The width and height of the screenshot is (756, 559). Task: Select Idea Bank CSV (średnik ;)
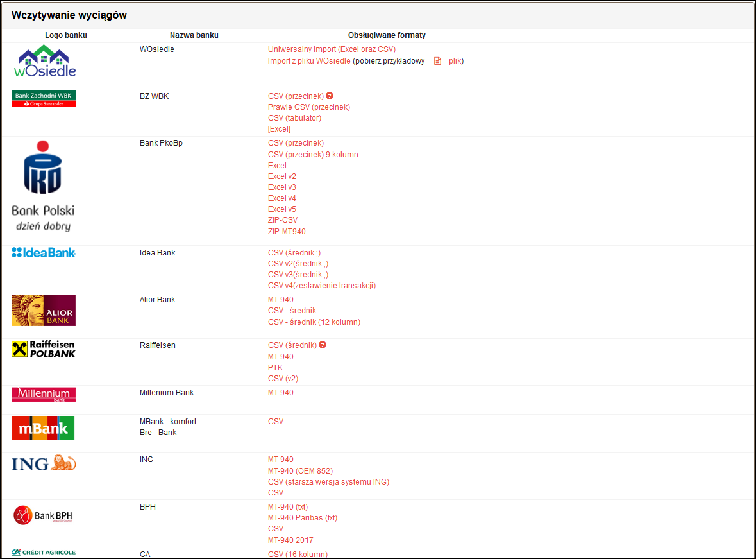tap(294, 253)
